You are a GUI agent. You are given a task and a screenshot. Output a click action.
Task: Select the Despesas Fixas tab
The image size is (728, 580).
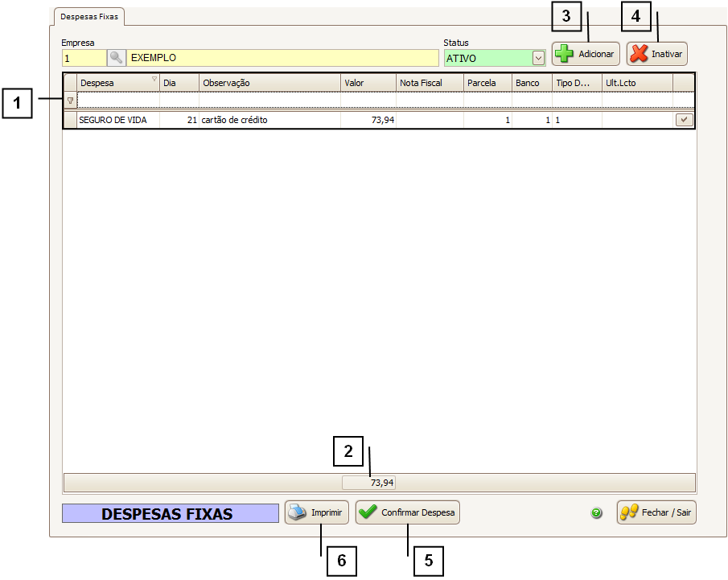[88, 16]
